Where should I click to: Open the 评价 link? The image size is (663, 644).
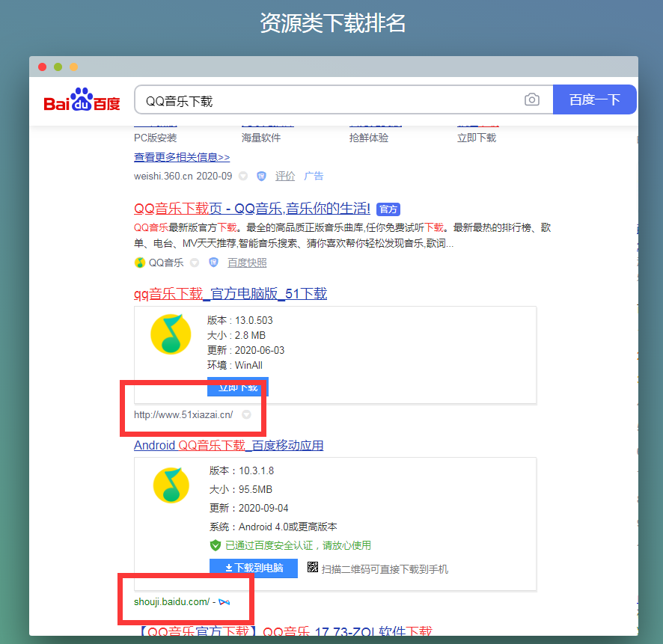pos(285,176)
